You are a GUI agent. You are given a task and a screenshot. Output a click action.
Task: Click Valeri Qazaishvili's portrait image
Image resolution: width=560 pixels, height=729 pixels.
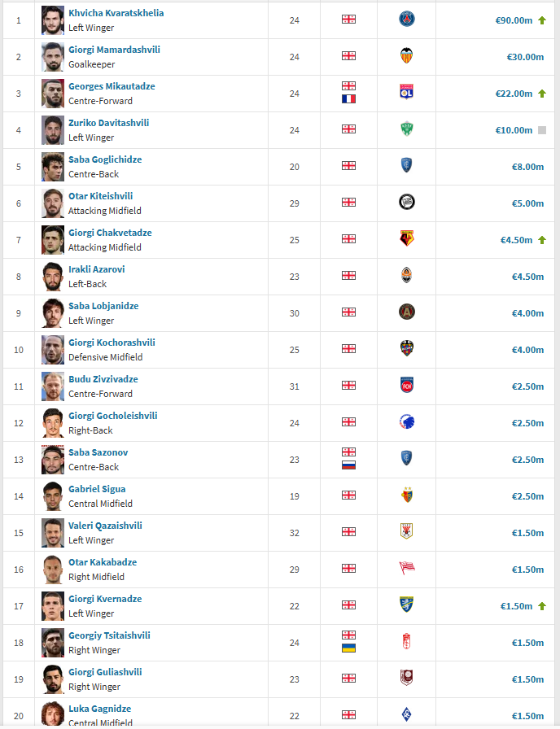tap(53, 533)
